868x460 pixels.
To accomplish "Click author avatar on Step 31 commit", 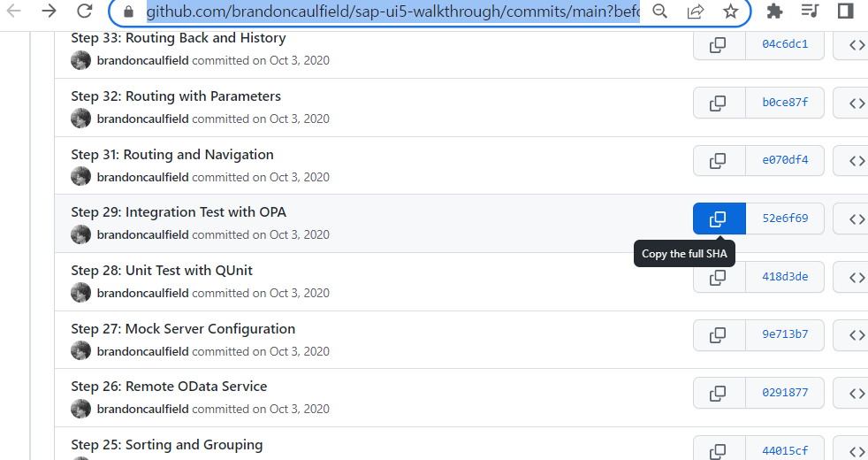I will click(x=80, y=176).
